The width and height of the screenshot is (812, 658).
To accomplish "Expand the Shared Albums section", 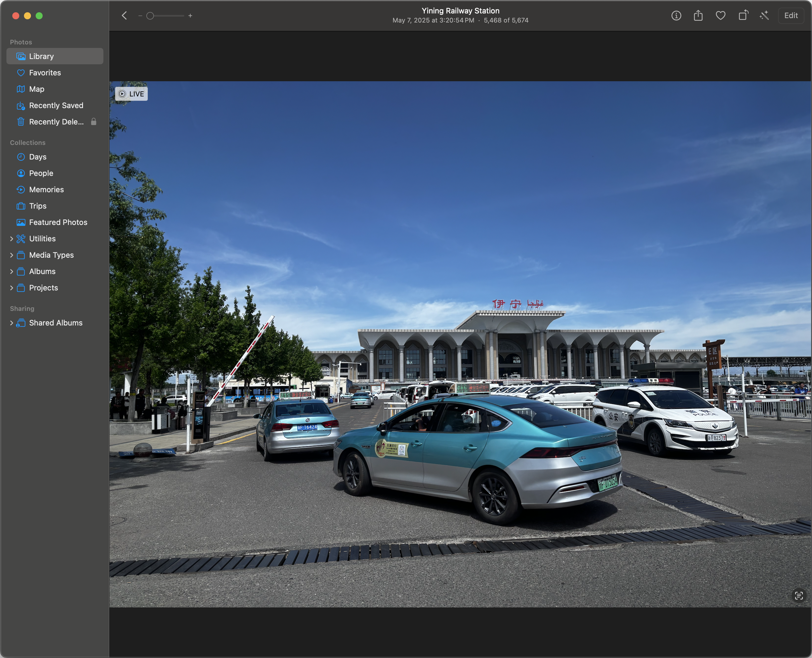I will coord(11,323).
